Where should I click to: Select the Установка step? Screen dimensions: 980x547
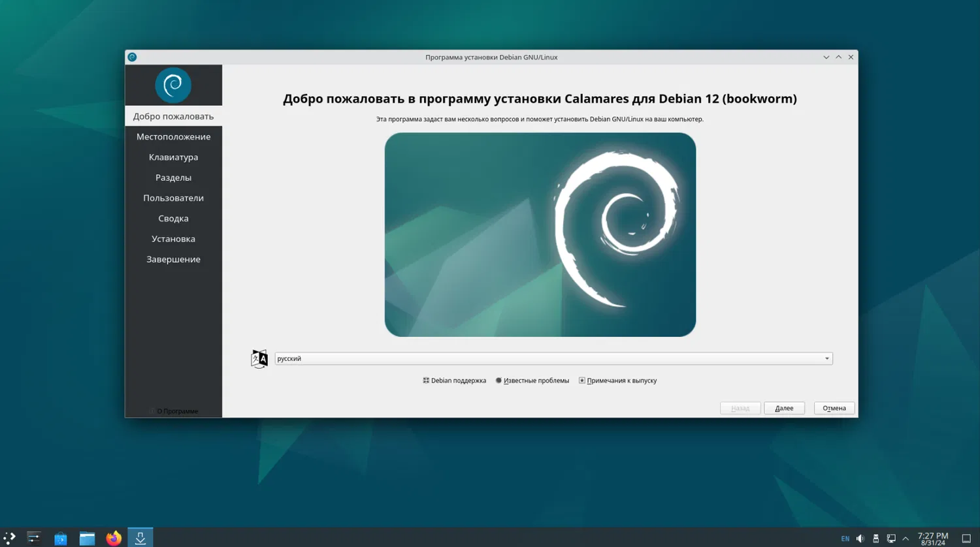pyautogui.click(x=173, y=239)
